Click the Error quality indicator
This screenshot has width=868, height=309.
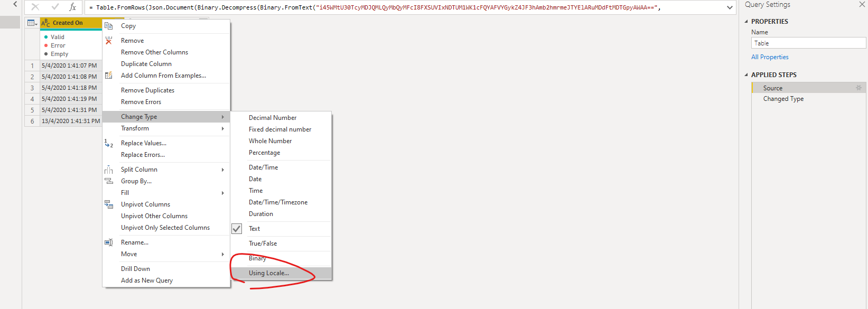(x=55, y=45)
